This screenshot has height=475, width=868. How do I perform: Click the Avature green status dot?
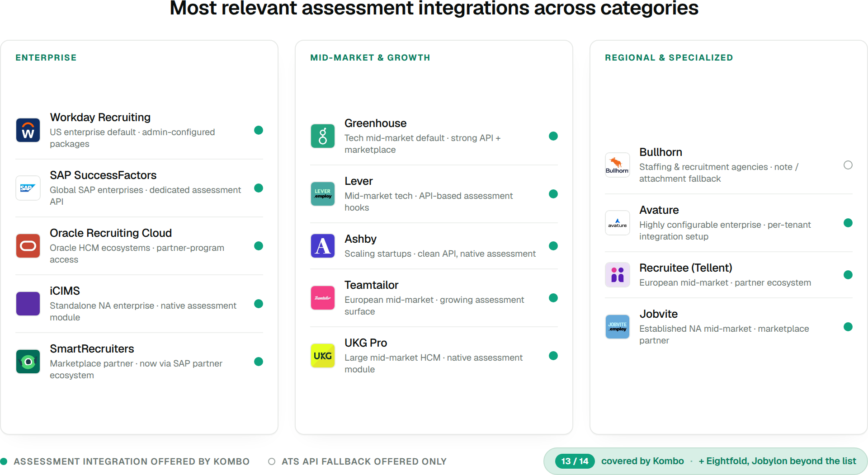click(848, 223)
